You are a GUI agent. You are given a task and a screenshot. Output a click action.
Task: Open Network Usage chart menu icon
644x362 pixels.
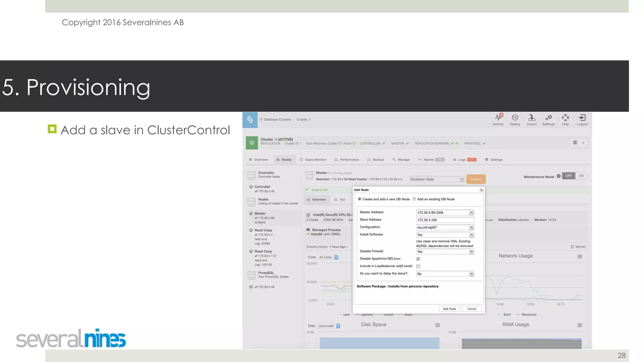(x=580, y=256)
